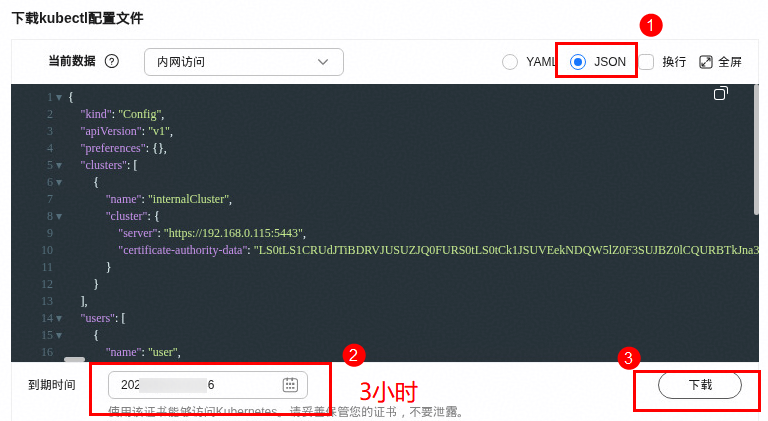The width and height of the screenshot is (768, 421).
Task: Click the vertical scrollbar of code editor
Action: point(756,149)
